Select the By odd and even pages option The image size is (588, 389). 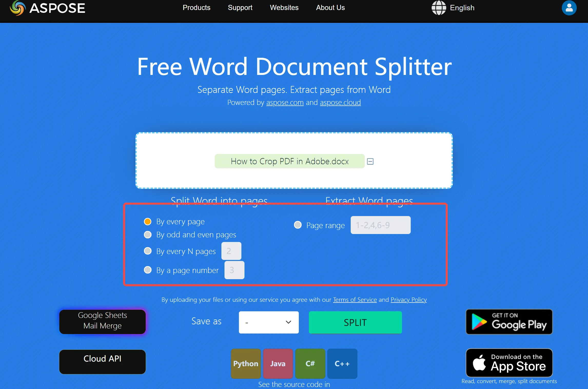coord(148,234)
